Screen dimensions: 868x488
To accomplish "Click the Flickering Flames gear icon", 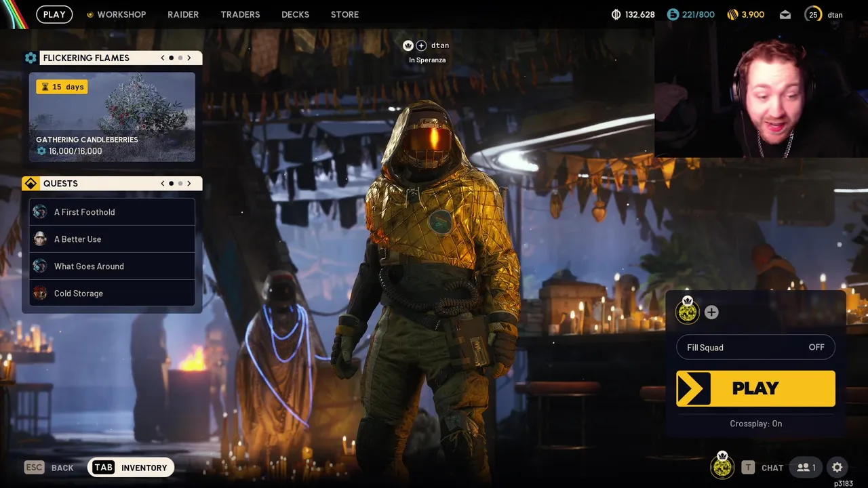I will (31, 58).
